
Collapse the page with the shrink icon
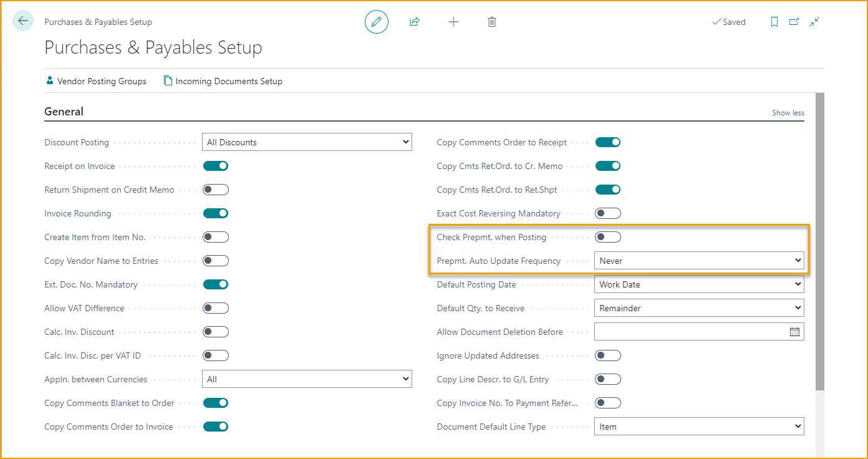(x=814, y=21)
